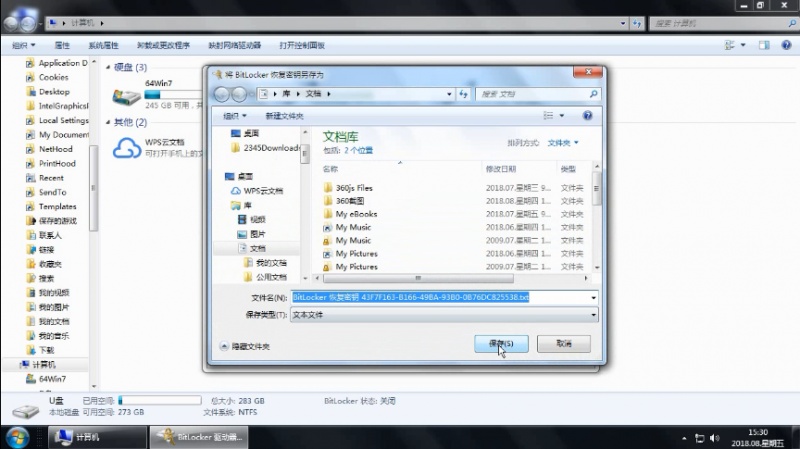This screenshot has height=449, width=800.
Task: Click the Cancel (取消) button in dialog
Action: click(564, 343)
